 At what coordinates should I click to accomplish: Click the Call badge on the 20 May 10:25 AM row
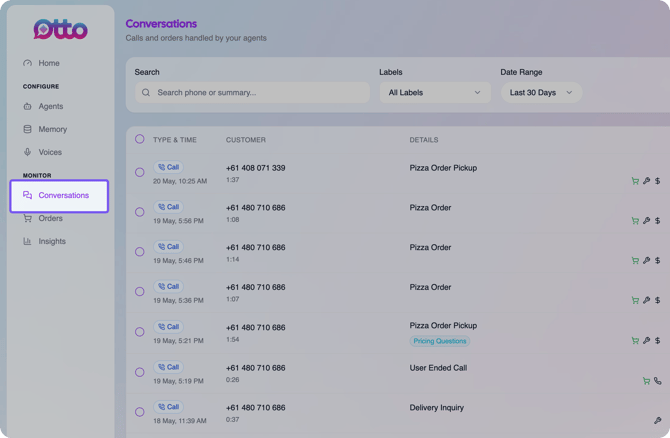[x=168, y=167]
